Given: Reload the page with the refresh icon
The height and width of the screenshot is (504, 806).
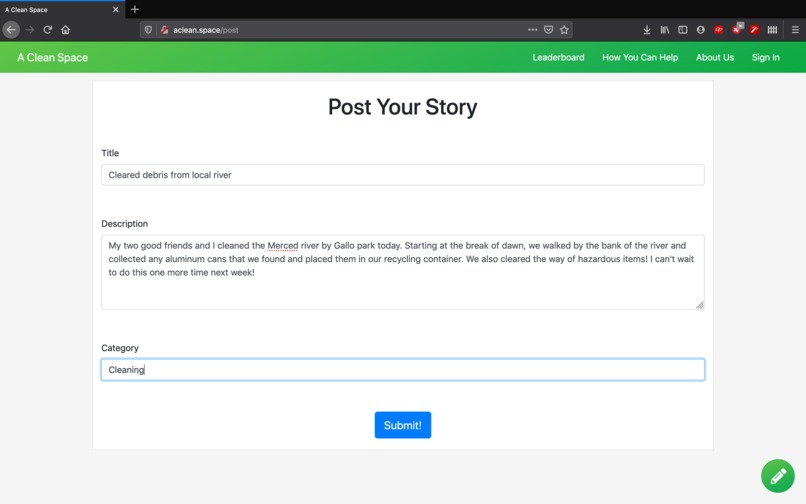Looking at the screenshot, I should point(48,30).
